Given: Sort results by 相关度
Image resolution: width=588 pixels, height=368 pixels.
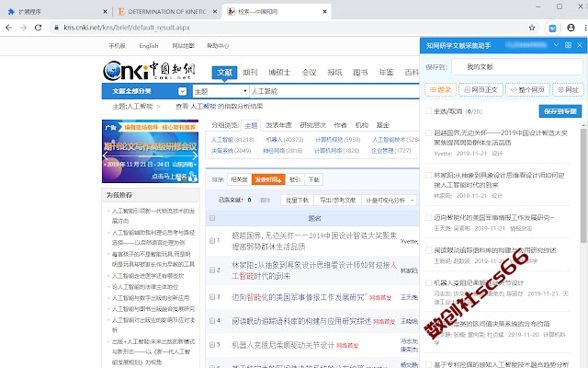Looking at the screenshot, I should 239,180.
